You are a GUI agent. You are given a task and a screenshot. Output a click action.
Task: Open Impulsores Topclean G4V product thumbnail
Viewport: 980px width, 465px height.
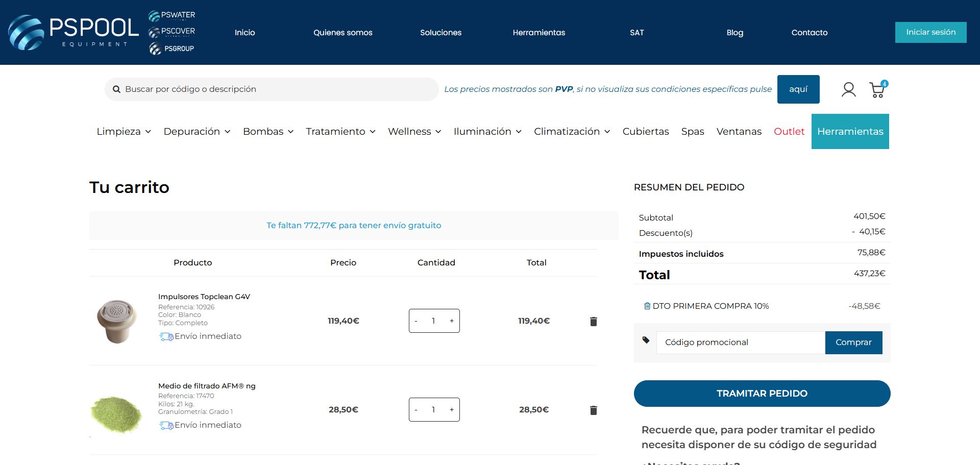pos(117,321)
